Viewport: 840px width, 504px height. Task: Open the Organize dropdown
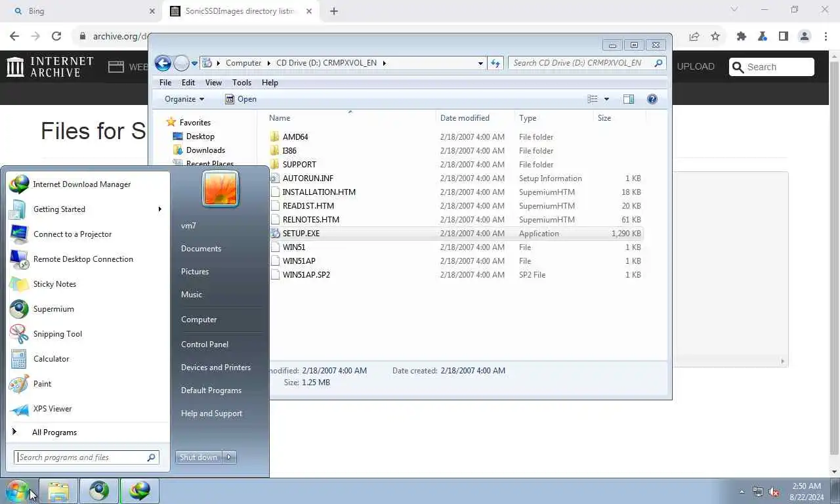coord(184,99)
